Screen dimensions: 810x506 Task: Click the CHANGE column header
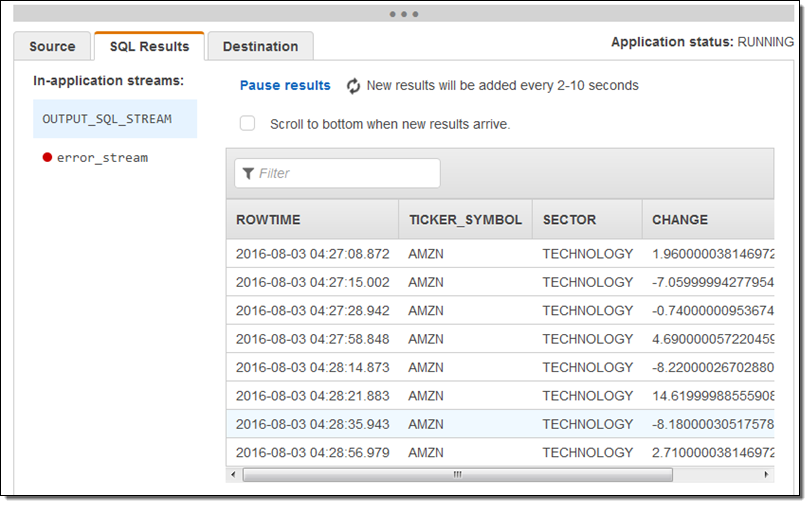tap(680, 219)
